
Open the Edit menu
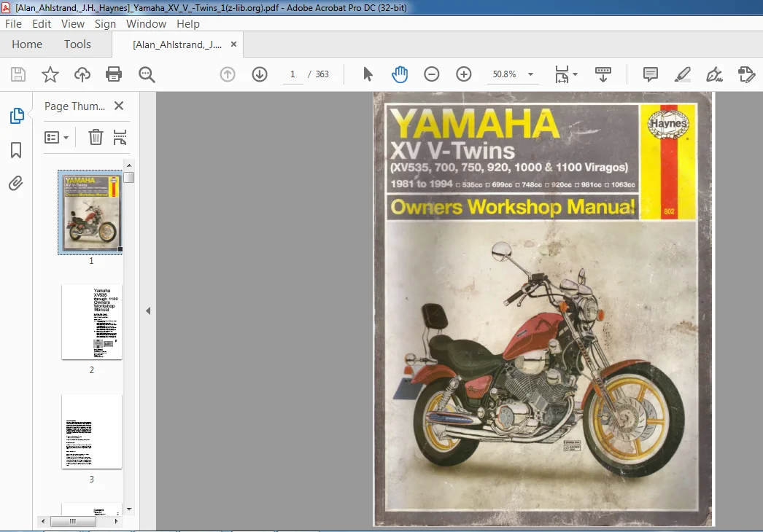point(42,24)
